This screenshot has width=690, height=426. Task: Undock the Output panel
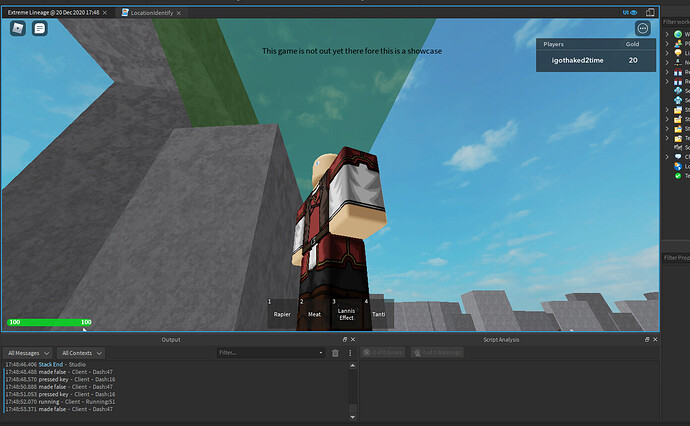(345, 339)
